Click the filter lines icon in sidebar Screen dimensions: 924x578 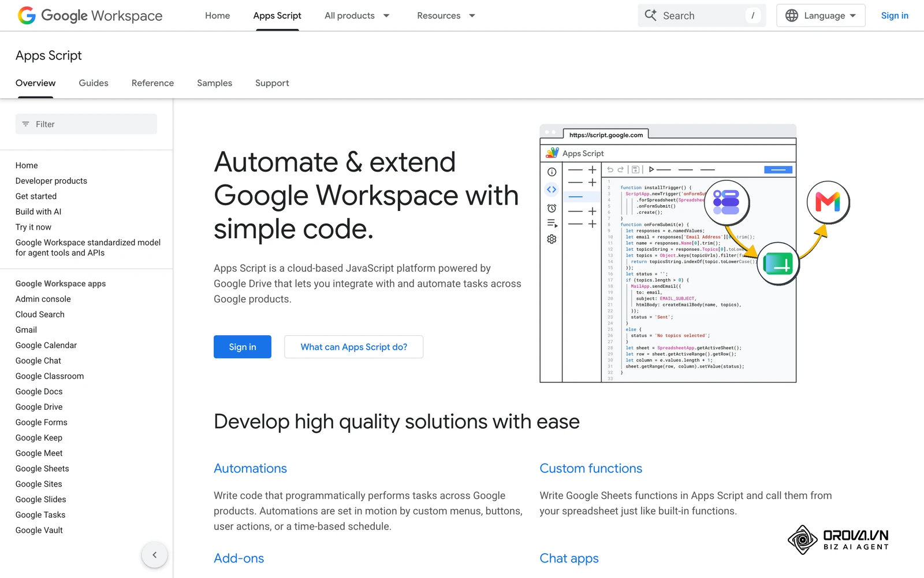tap(25, 124)
